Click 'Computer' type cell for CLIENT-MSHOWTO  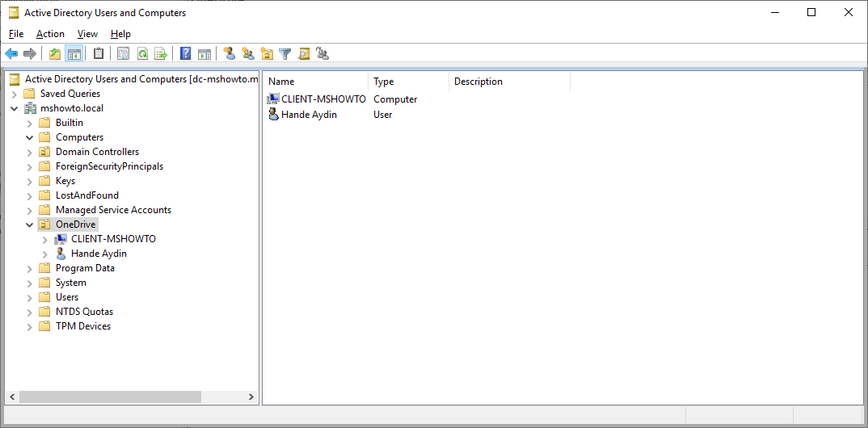pyautogui.click(x=395, y=99)
